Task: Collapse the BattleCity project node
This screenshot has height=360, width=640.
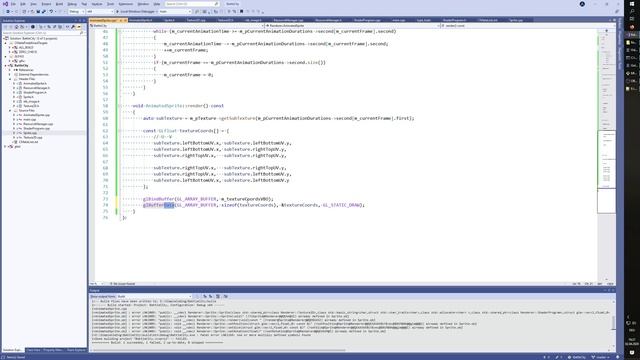Action: point(6,65)
